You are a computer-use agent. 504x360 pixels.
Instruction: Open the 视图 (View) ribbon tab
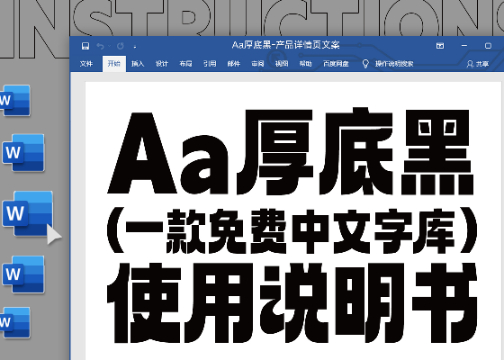coord(282,63)
